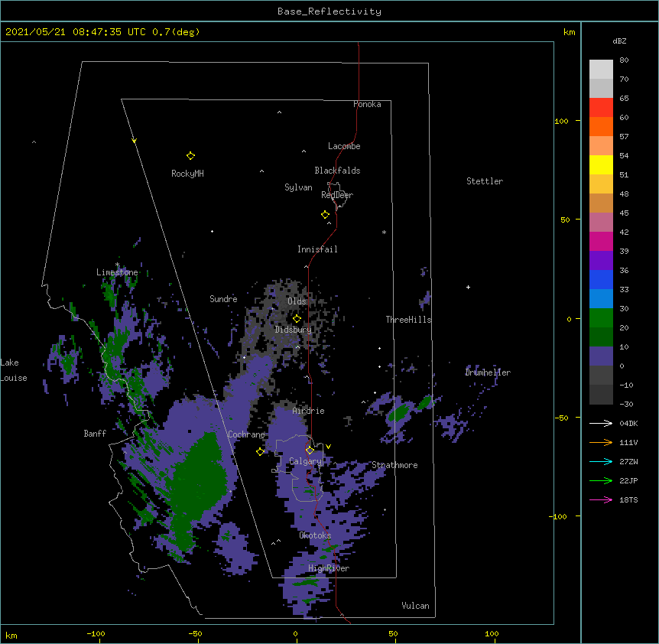Viewport: 659px width, 644px height.
Task: Click the Banff label
Action: pyautogui.click(x=95, y=434)
